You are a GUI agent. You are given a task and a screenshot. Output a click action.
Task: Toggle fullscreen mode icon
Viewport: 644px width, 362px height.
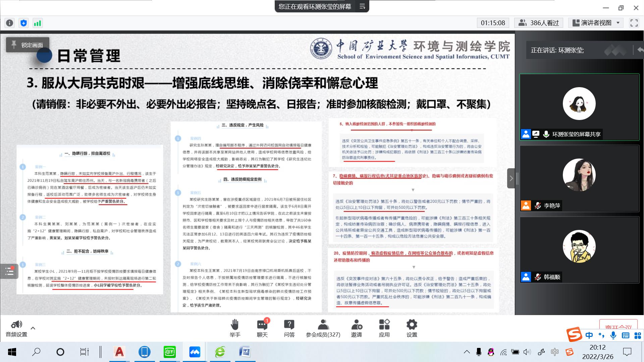634,23
